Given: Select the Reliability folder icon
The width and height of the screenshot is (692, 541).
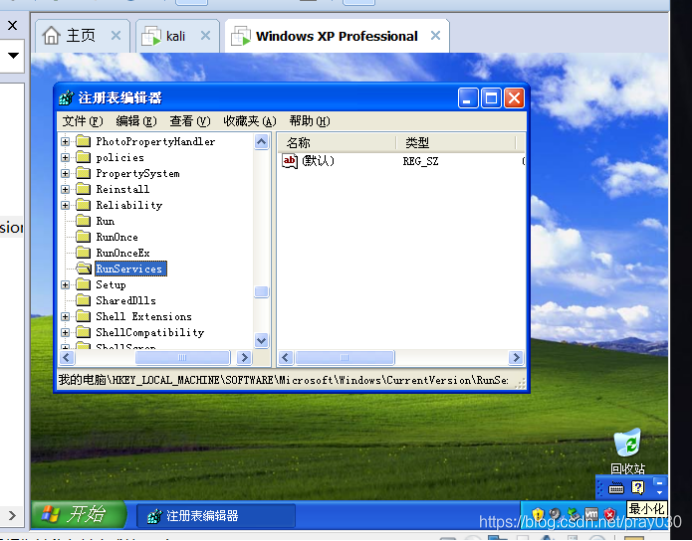Looking at the screenshot, I should click(x=83, y=205).
